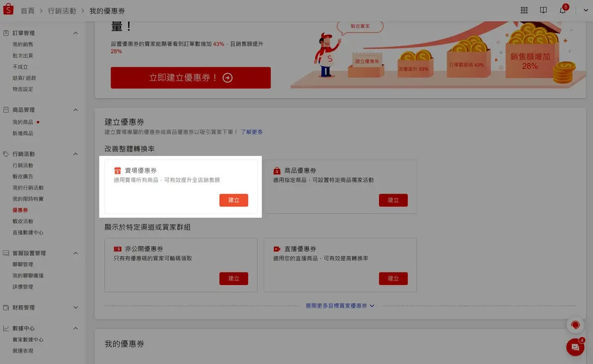This screenshot has height=364, width=593.
Task: Click the 商品優惠券 bag icon
Action: (277, 170)
